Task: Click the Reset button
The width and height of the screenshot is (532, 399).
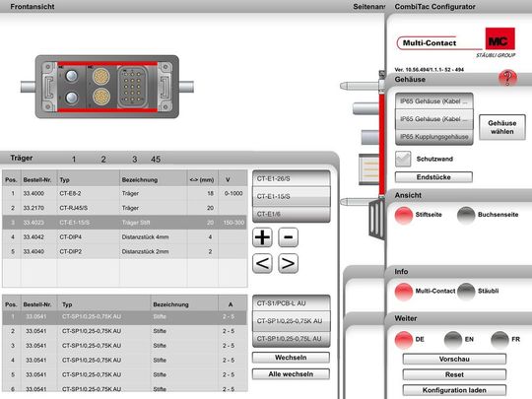Action: (454, 374)
